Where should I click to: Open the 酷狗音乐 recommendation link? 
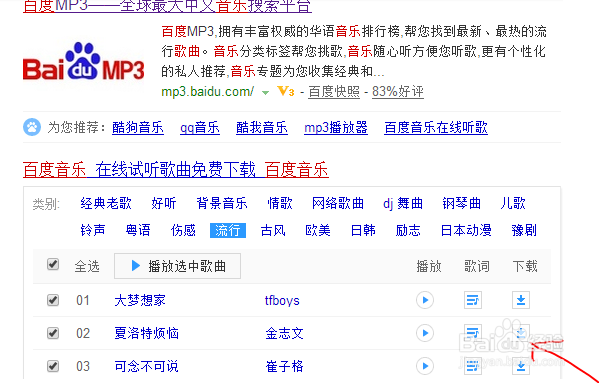click(138, 128)
